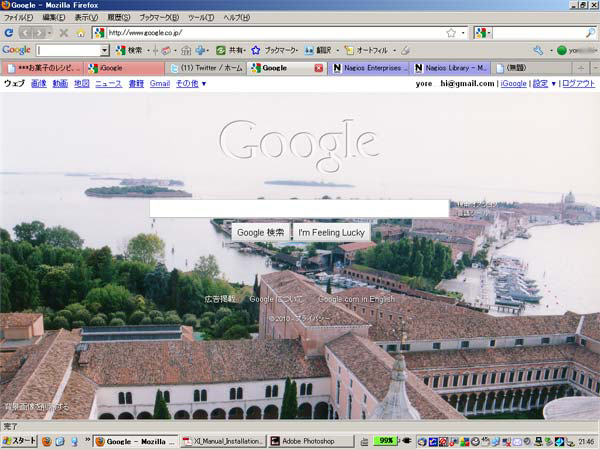Expand the 設定 settings dropdown
The width and height of the screenshot is (600, 450).
coord(544,83)
